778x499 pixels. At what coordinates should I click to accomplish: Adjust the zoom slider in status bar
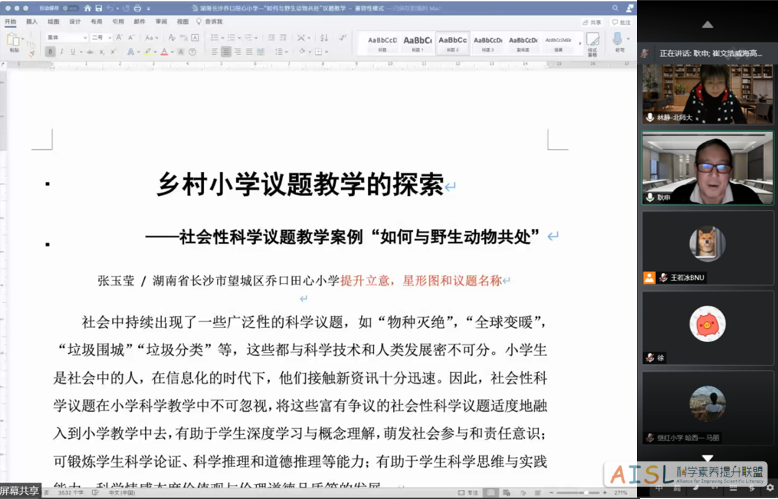578,493
